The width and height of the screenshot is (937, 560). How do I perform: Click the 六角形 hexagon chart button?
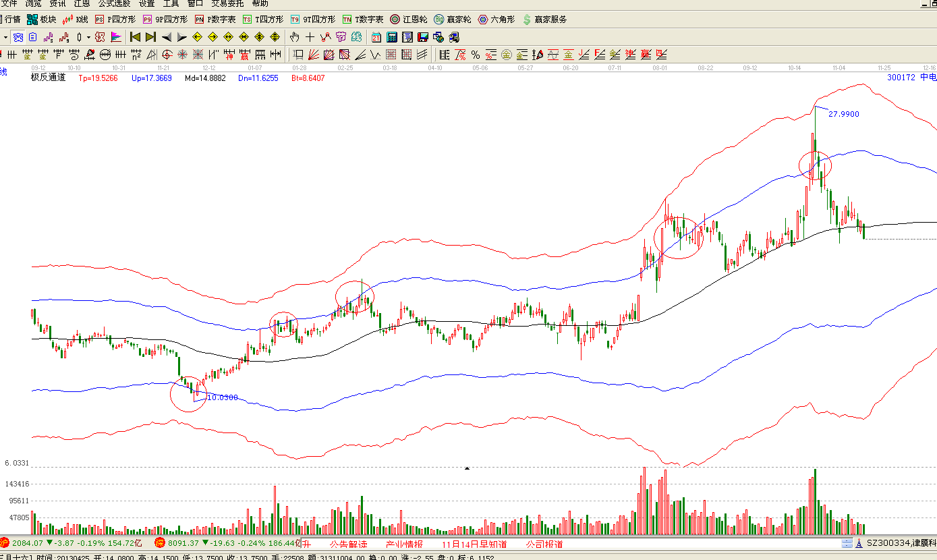tap(496, 20)
